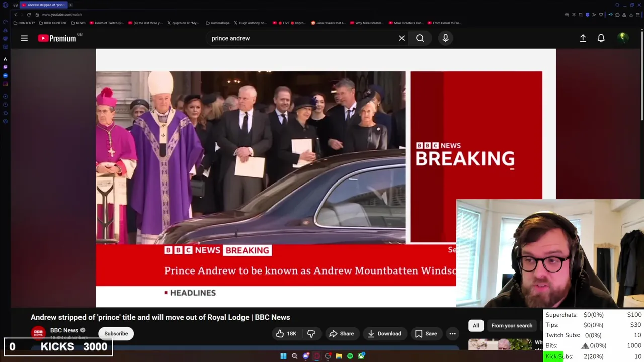The image size is (644, 362).
Task: Open the Xbox app from the taskbar
Action: tap(361, 356)
